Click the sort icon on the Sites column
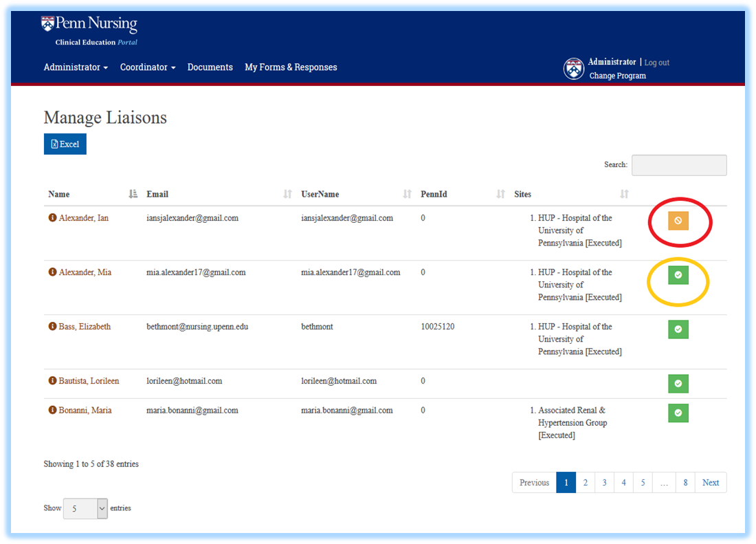The height and width of the screenshot is (544, 756). point(623,193)
